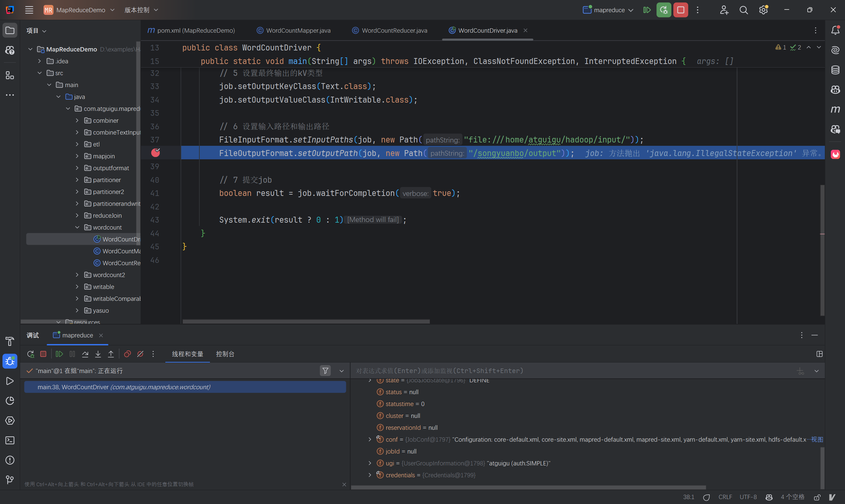This screenshot has width=845, height=504.
Task: Open the Terminal tool window icon
Action: (x=10, y=440)
